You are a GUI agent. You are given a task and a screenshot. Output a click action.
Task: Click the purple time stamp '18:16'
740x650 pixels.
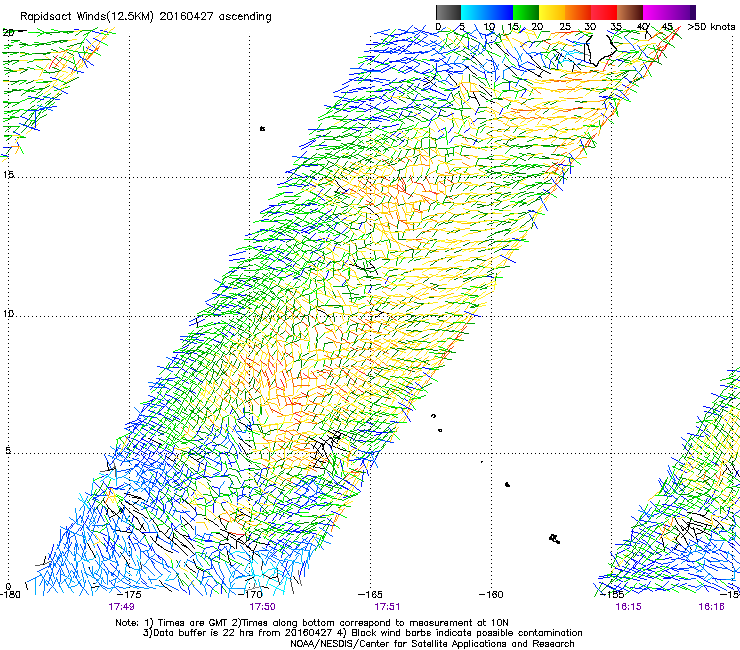pos(711,607)
